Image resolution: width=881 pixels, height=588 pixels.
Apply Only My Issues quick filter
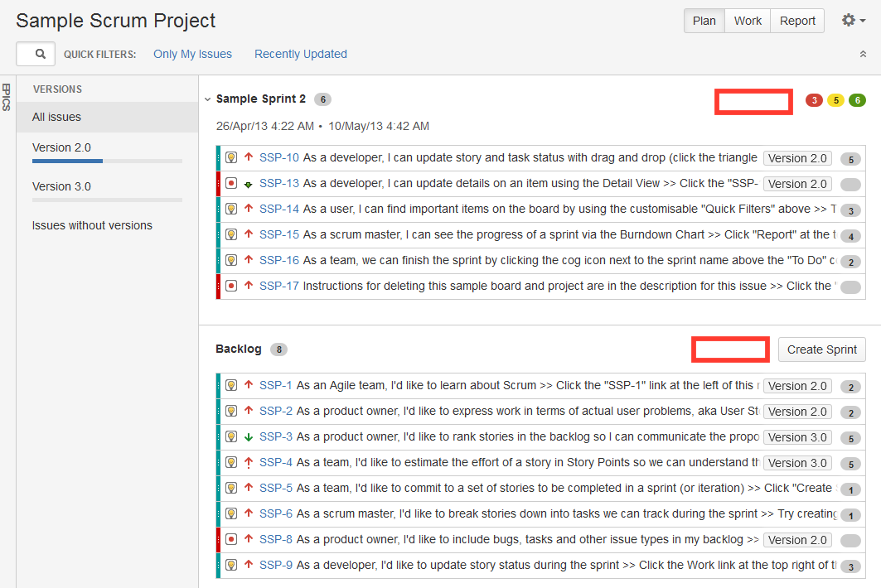click(x=193, y=54)
